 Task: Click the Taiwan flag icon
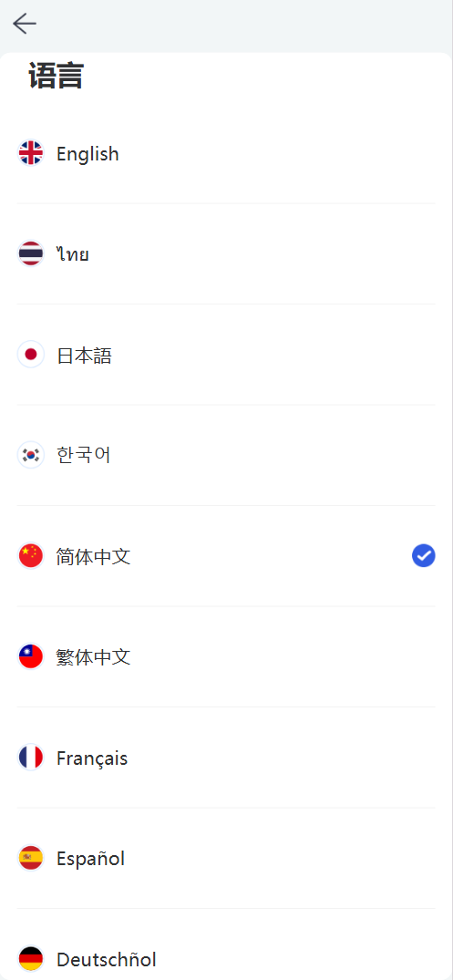[31, 657]
